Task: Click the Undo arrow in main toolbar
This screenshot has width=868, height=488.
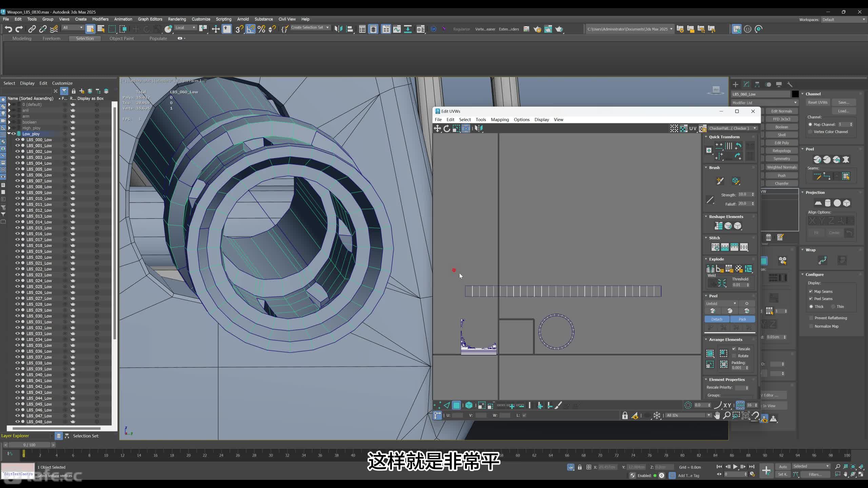Action: tap(8, 29)
